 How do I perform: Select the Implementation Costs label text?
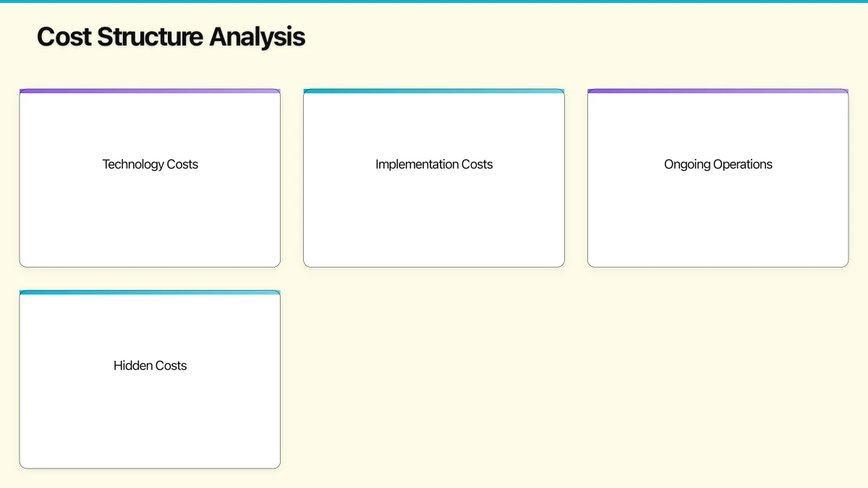[434, 164]
